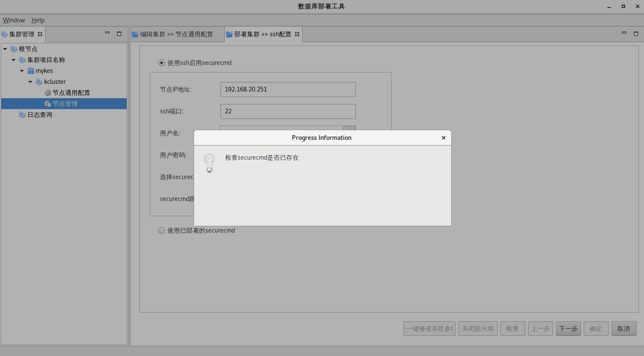Screen dimensions: 644x356
Task: Click the 下一步 next button
Action: click(x=568, y=329)
